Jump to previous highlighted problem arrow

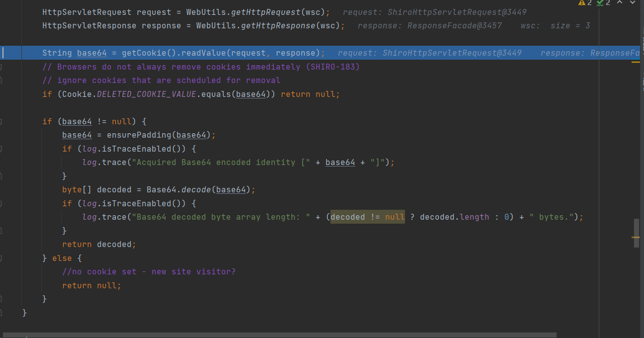coord(619,3)
